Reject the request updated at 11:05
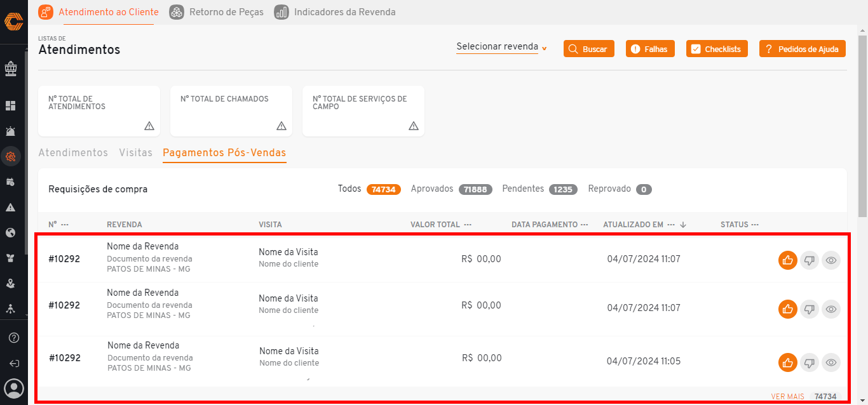Image resolution: width=868 pixels, height=405 pixels. [810, 363]
